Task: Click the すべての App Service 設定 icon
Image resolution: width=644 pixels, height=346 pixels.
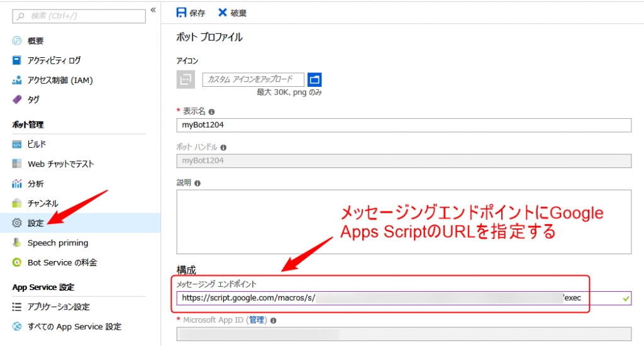Action: tap(17, 326)
